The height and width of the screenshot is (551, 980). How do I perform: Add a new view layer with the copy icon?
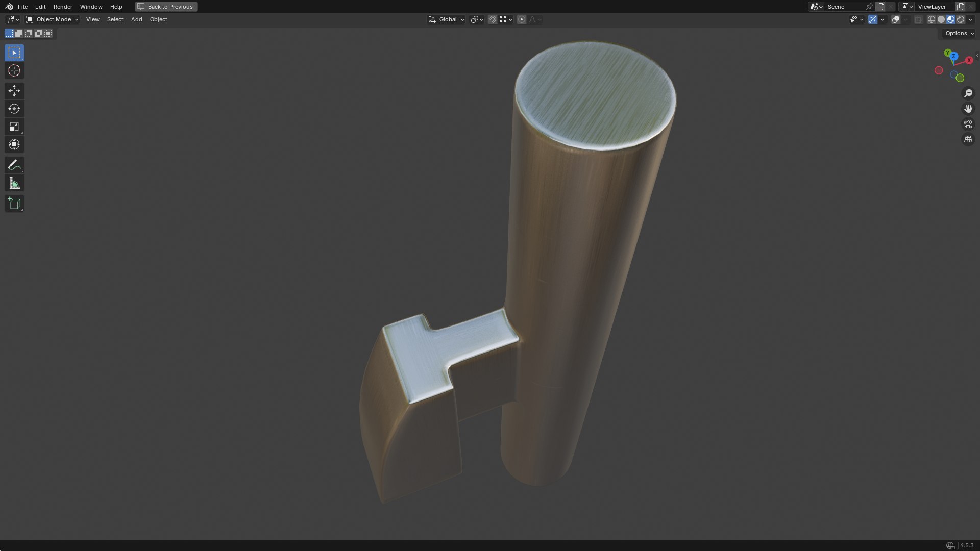click(961, 7)
